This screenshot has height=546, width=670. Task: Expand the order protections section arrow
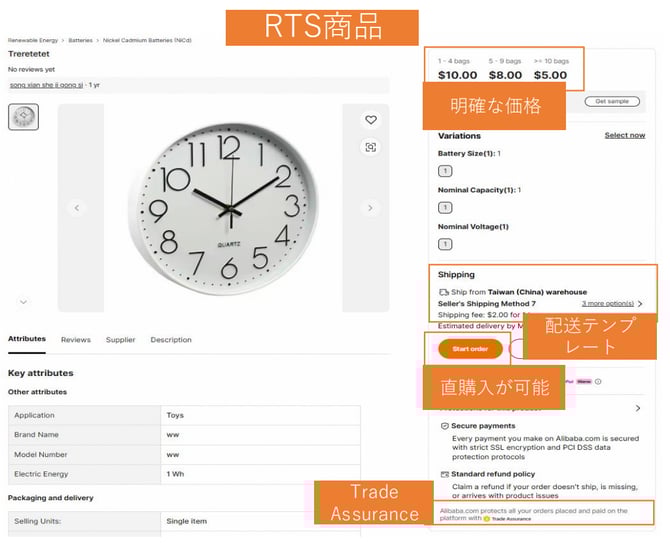[638, 408]
